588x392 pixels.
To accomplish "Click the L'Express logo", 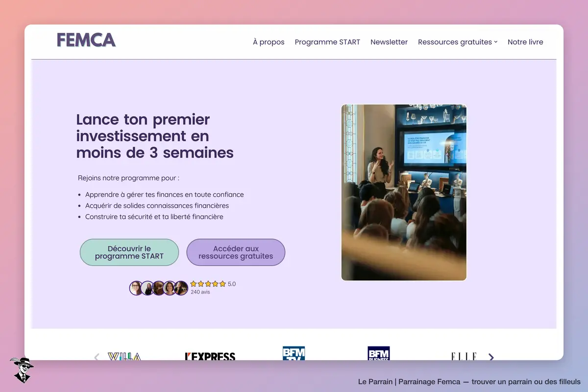I will 210,356.
